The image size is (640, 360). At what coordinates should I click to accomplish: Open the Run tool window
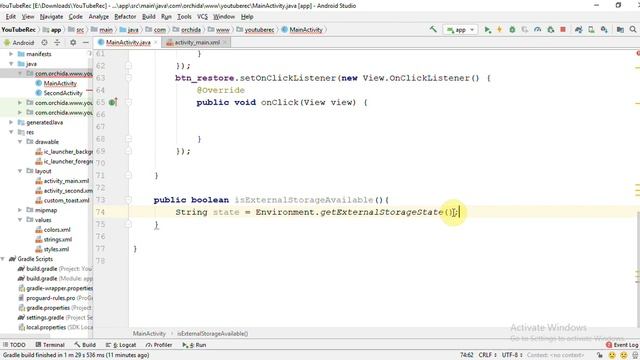(x=194, y=345)
